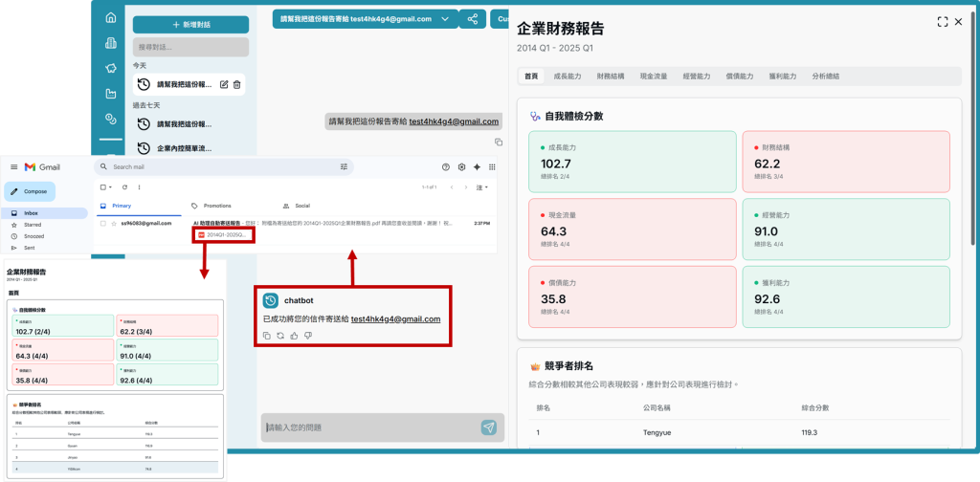Rename today's conversation with edit icon
Screen dimensions: 980x482
[224, 85]
